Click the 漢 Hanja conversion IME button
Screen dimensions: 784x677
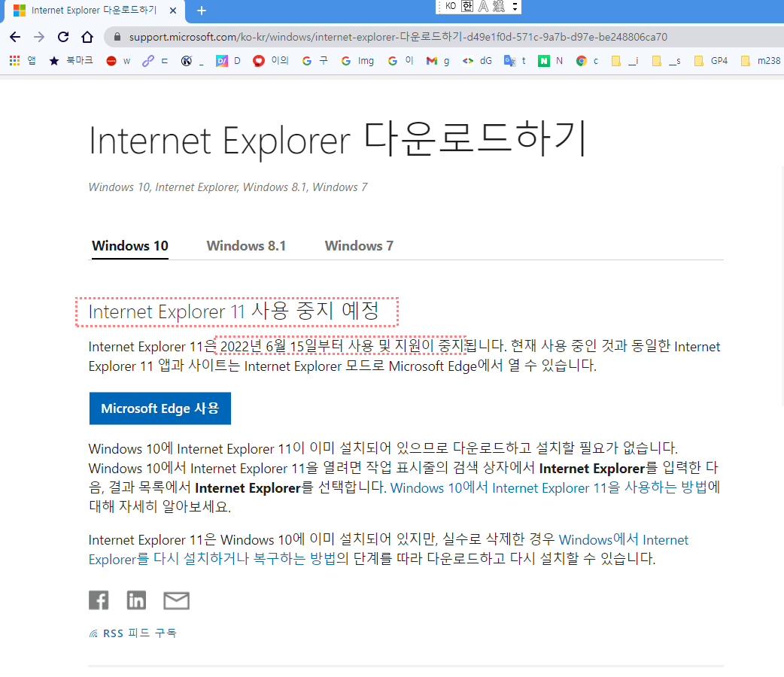tap(499, 6)
